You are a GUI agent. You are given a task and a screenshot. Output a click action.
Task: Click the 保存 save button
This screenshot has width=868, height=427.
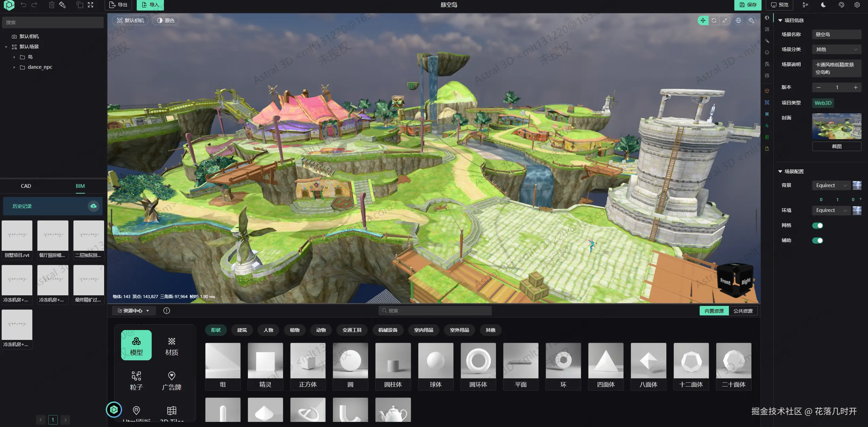[x=748, y=5]
